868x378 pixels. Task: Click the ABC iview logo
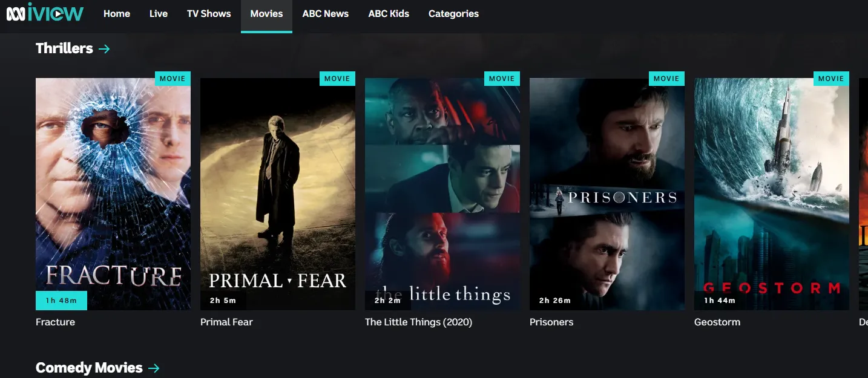click(45, 12)
